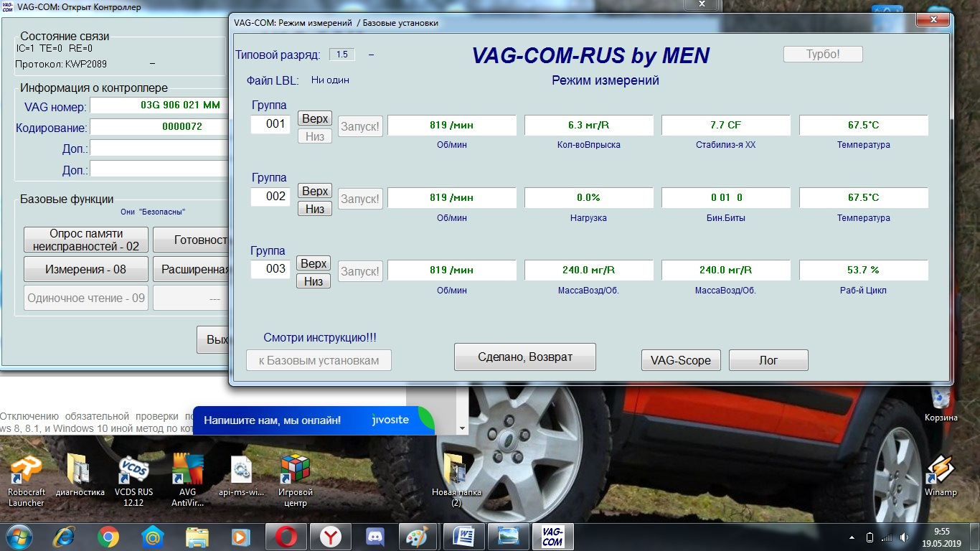Open Discord from the taskbar

tap(374, 537)
